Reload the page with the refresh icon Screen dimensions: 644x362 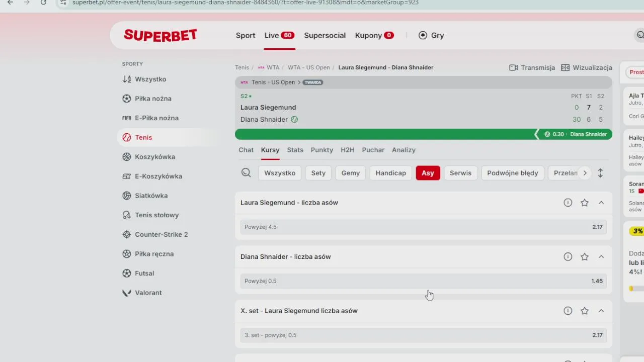[x=43, y=3]
